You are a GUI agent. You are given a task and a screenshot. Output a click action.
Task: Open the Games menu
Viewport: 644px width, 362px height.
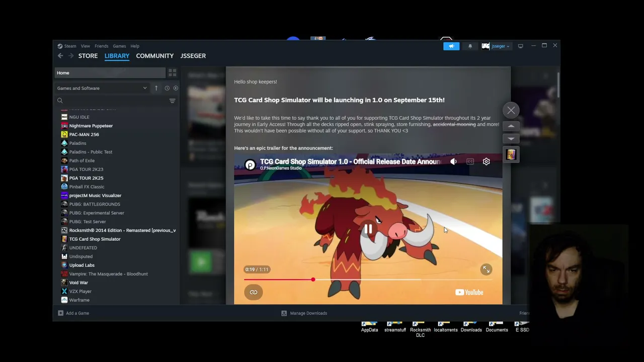(119, 46)
